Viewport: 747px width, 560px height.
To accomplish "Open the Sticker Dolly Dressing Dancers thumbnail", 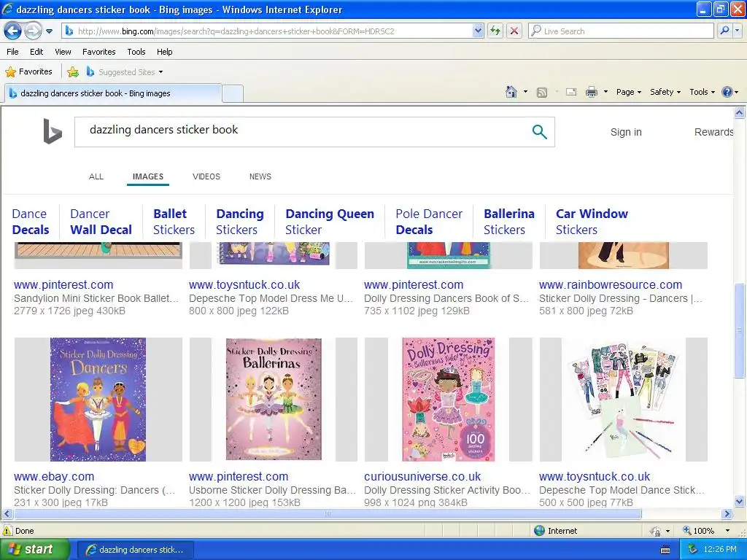I will pyautogui.click(x=98, y=400).
